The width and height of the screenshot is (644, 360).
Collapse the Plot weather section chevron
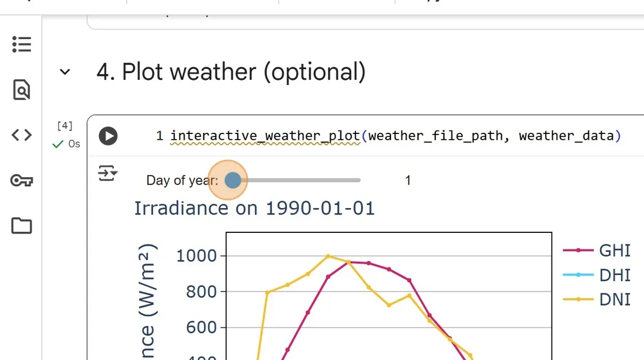tap(65, 72)
